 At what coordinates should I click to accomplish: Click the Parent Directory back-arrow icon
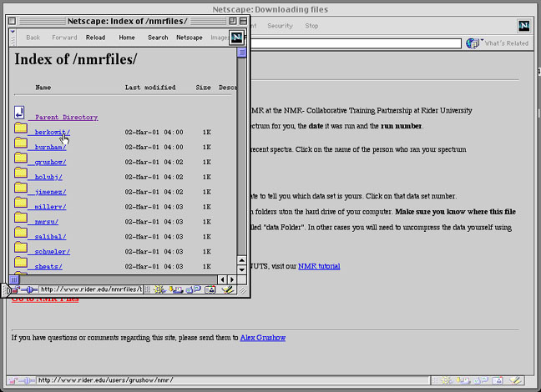[20, 113]
